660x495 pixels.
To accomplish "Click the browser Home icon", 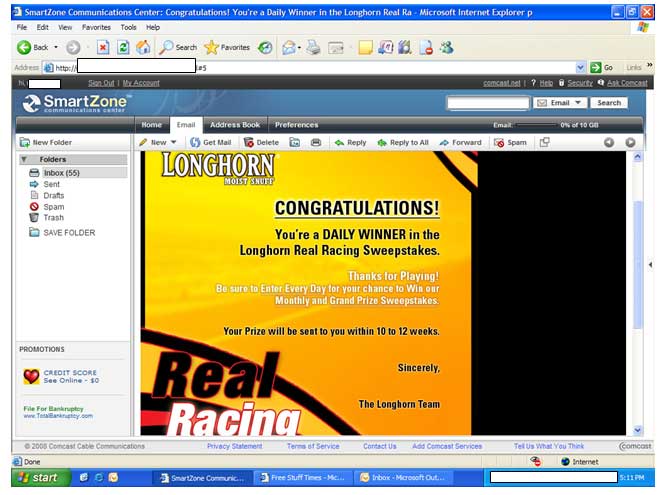I will pos(143,47).
